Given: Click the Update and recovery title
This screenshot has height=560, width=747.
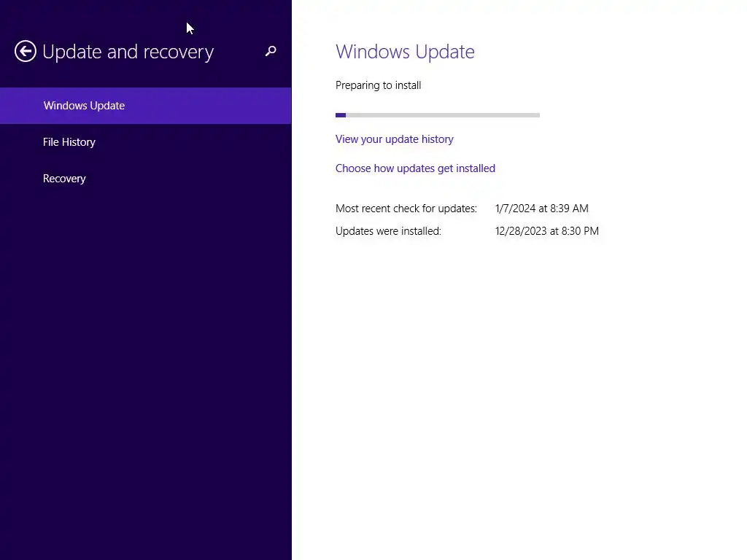Looking at the screenshot, I should [128, 52].
